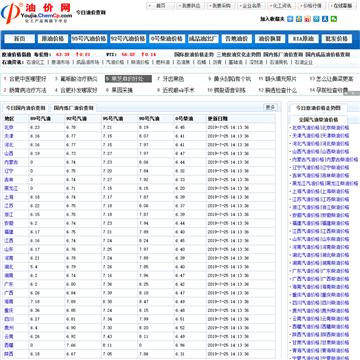
Task: Open 0号柴油价格 navigation item
Action: 167,39
